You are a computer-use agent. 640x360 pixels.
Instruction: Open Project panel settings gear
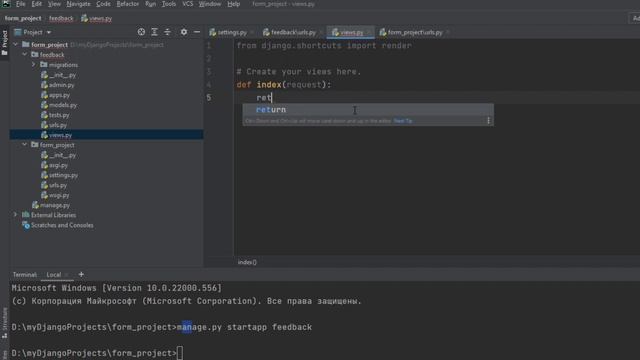click(184, 32)
